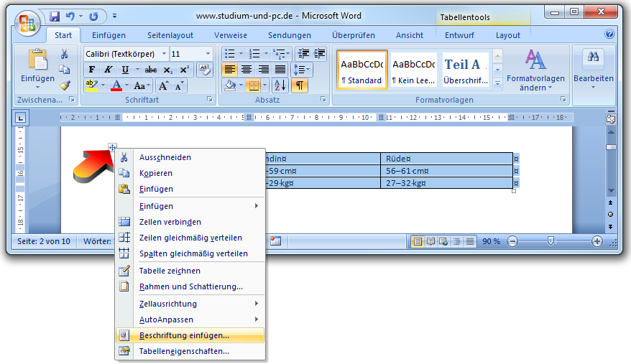
Task: Open Schriftart dialog launcher
Action: [x=210, y=99]
